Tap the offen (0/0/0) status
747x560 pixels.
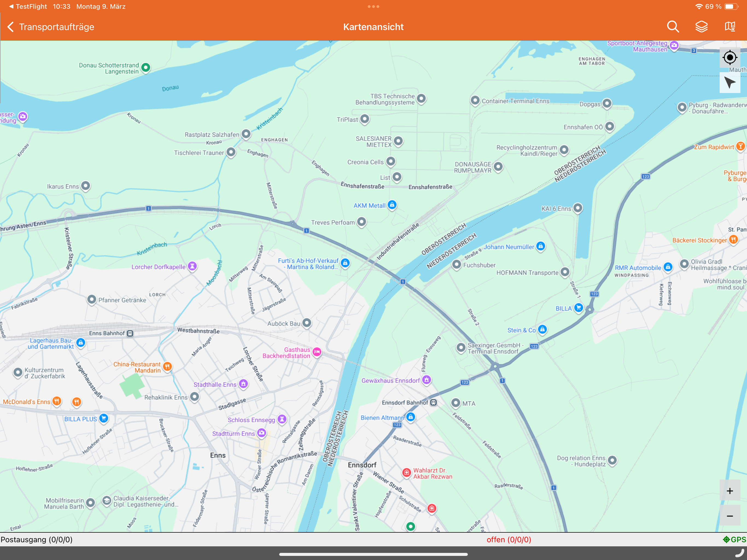509,539
